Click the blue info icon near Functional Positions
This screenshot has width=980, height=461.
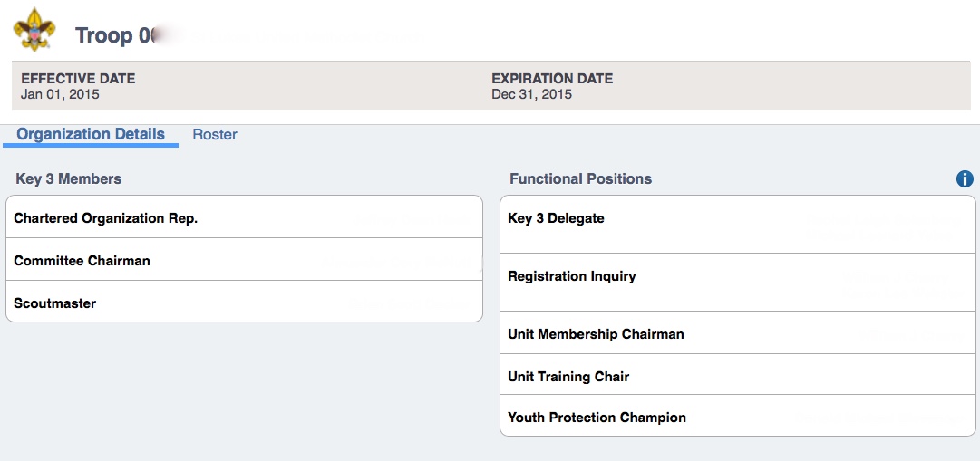coord(965,179)
